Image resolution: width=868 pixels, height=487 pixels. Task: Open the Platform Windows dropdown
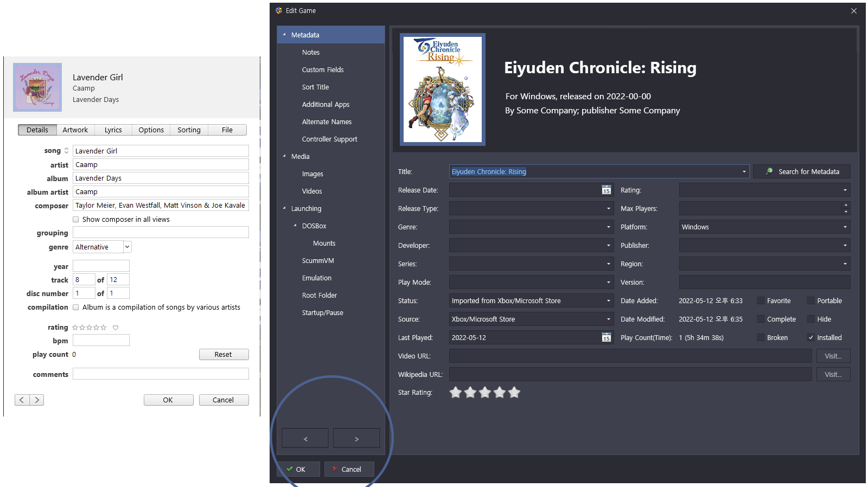[845, 227]
